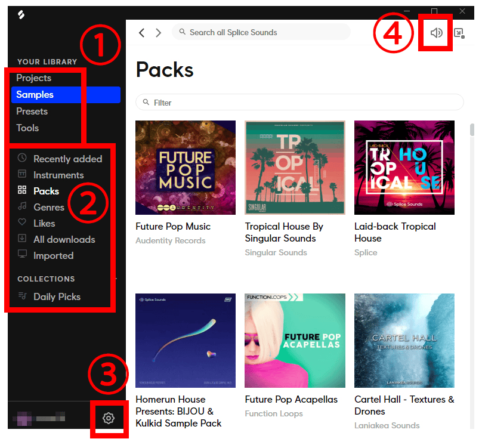Open the Genres list
The height and width of the screenshot is (448, 482).
(x=49, y=207)
